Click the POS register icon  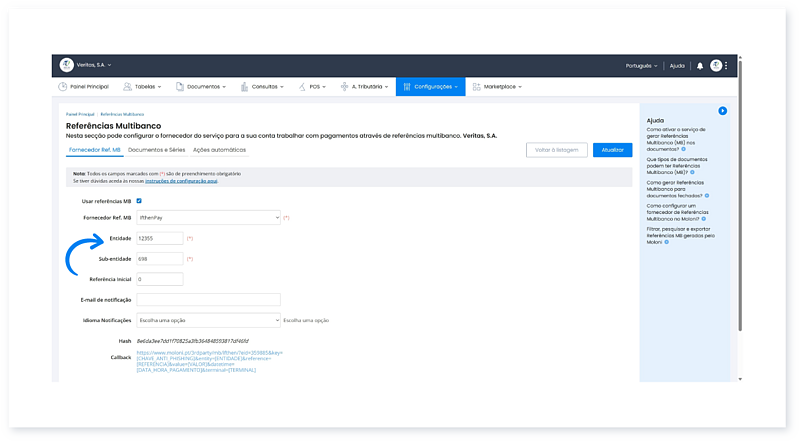[302, 87]
